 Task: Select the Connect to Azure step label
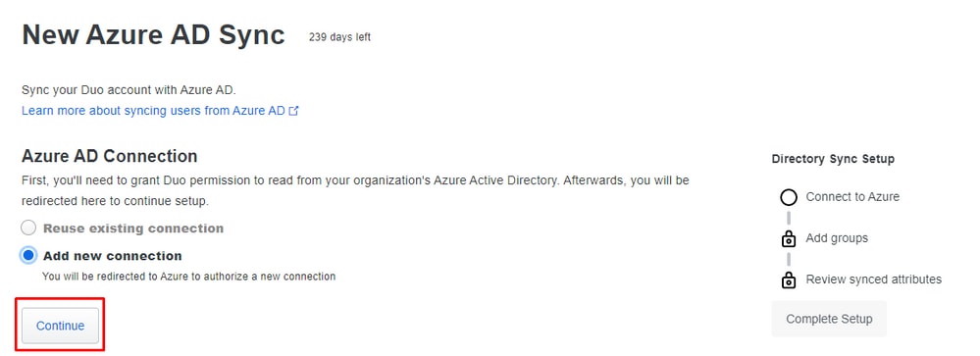pyautogui.click(x=852, y=197)
